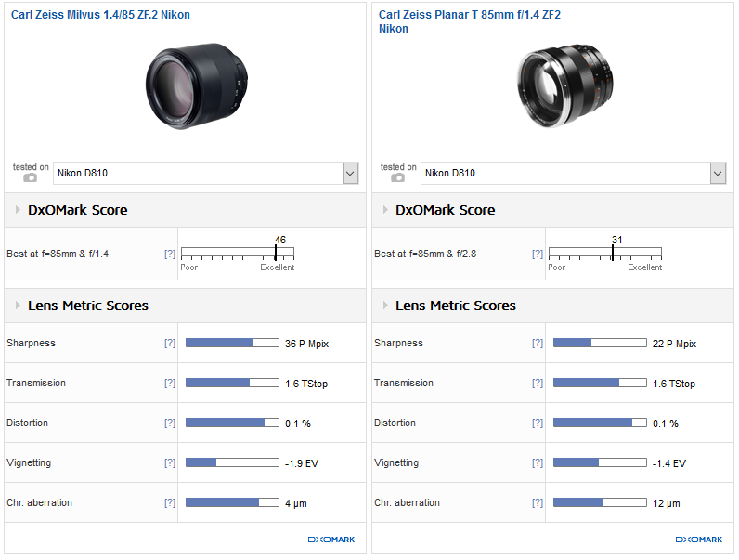Click the DxOMark logo under right panel

[698, 540]
